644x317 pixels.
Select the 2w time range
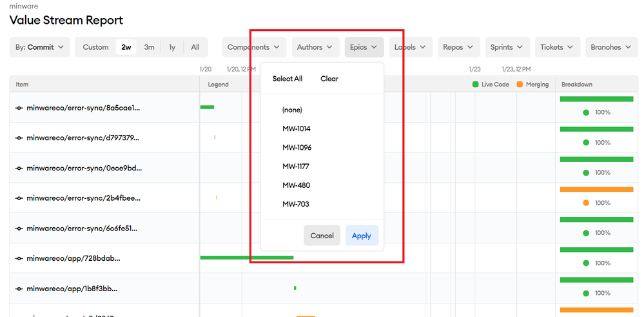click(x=126, y=47)
